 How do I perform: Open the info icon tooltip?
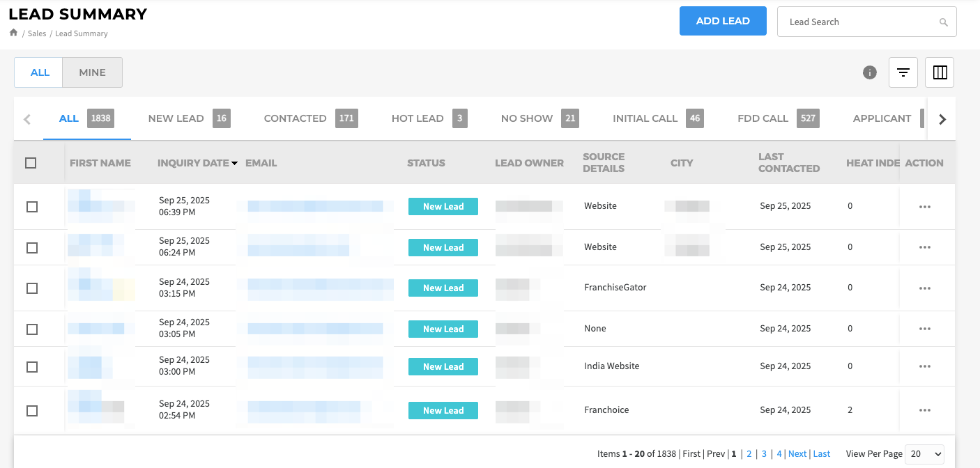click(870, 72)
